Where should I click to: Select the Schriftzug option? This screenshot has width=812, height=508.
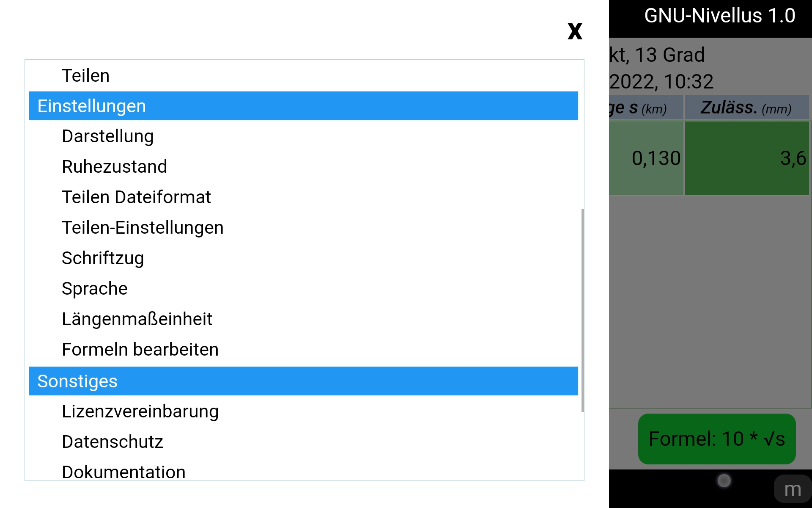(x=103, y=258)
